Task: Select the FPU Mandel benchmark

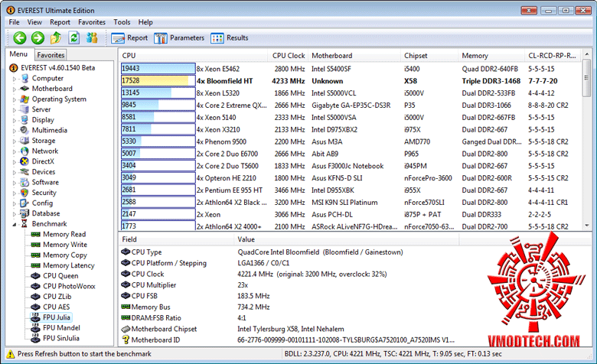Action: point(61,328)
